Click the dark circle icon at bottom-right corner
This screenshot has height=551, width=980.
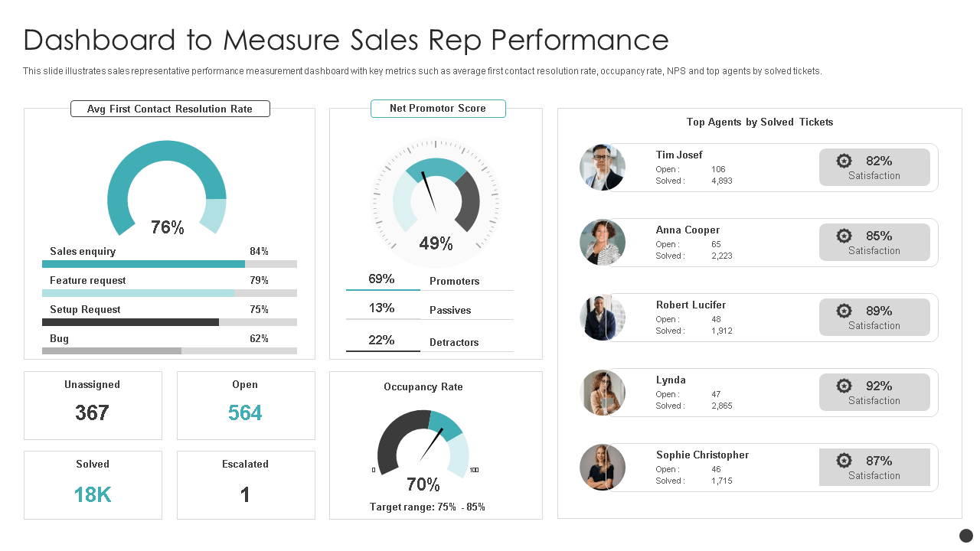click(x=966, y=536)
